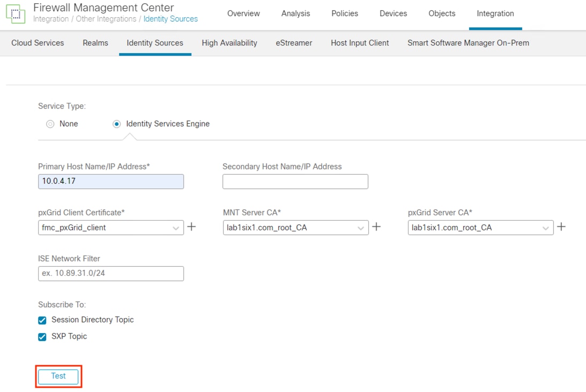This screenshot has height=392, width=586.
Task: Open the Integration menu
Action: coord(495,13)
